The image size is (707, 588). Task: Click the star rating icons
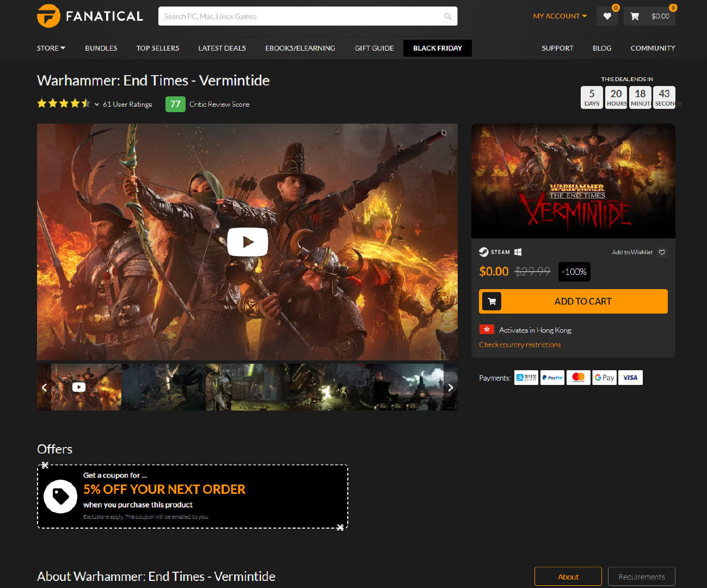(x=64, y=103)
